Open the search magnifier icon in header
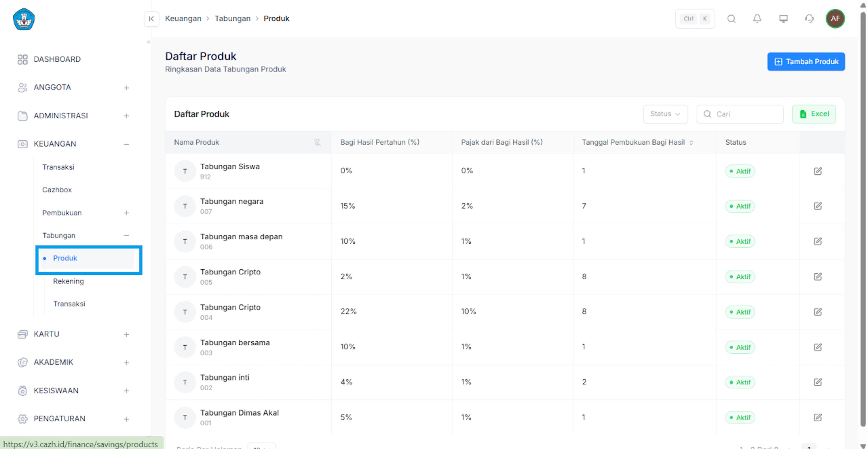 pos(731,19)
